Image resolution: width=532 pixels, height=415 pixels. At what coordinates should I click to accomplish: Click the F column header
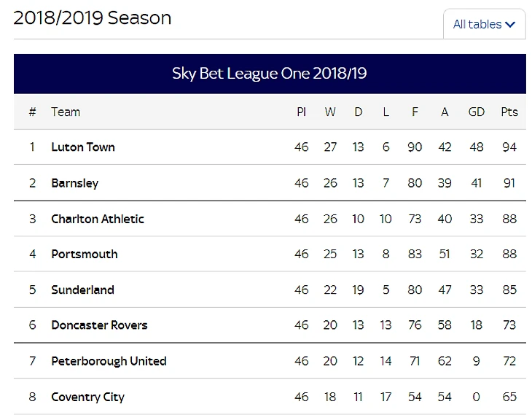coord(415,112)
